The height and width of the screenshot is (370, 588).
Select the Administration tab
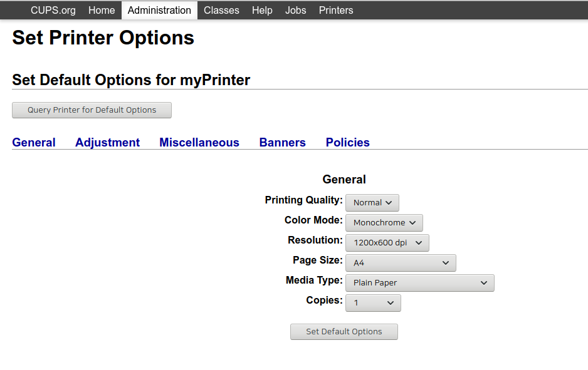pyautogui.click(x=159, y=10)
